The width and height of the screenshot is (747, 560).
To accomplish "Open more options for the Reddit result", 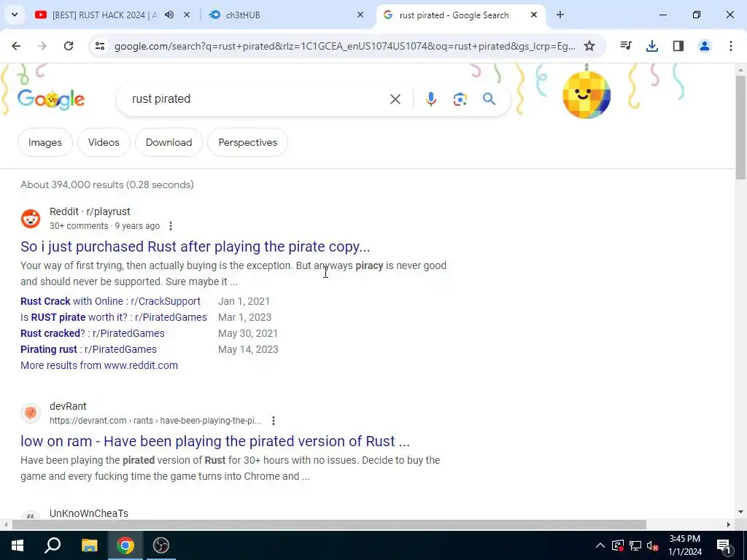I will click(x=171, y=226).
